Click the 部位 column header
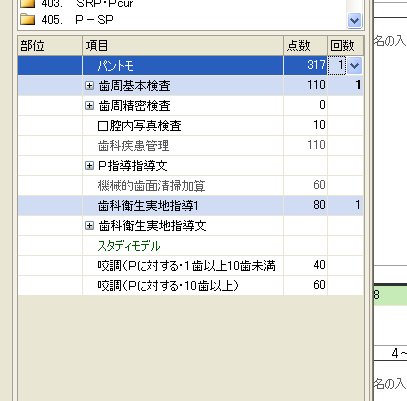407x401 pixels. click(x=50, y=46)
